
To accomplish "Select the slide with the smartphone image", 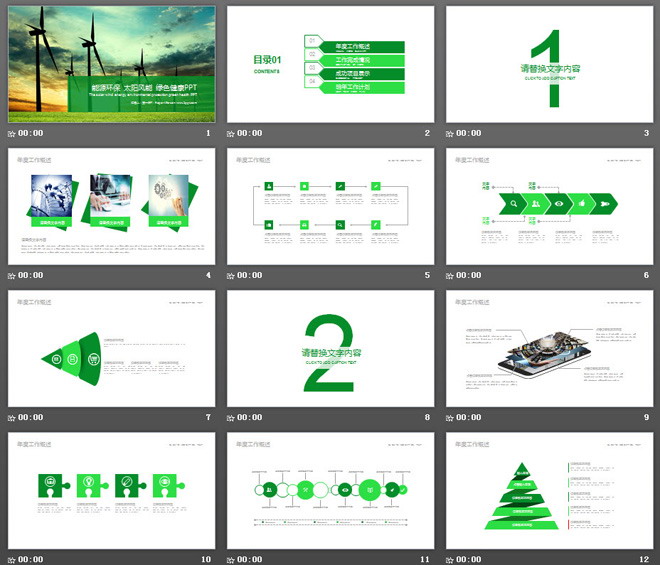I will (549, 349).
